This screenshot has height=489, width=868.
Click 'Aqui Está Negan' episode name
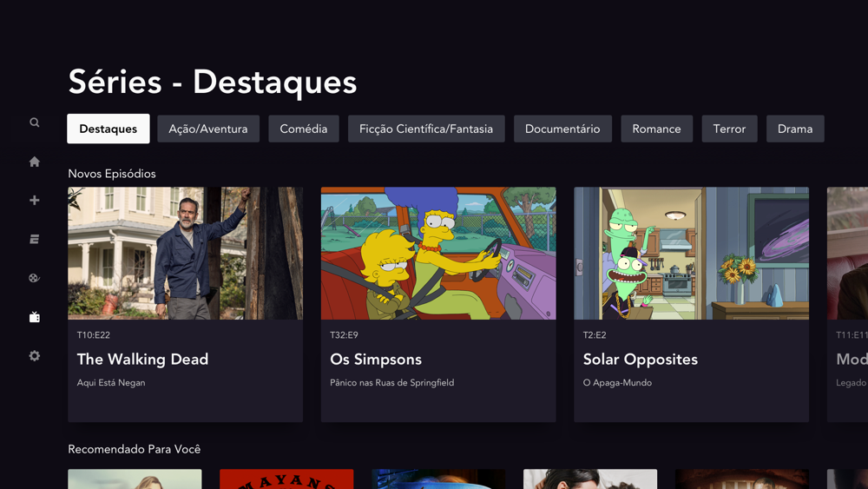pos(111,383)
